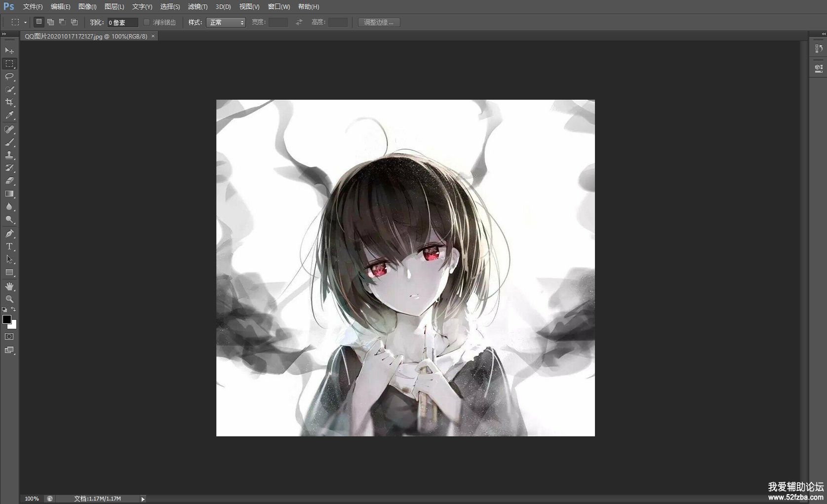
Task: Toggle Quick Mask mode
Action: (9, 337)
